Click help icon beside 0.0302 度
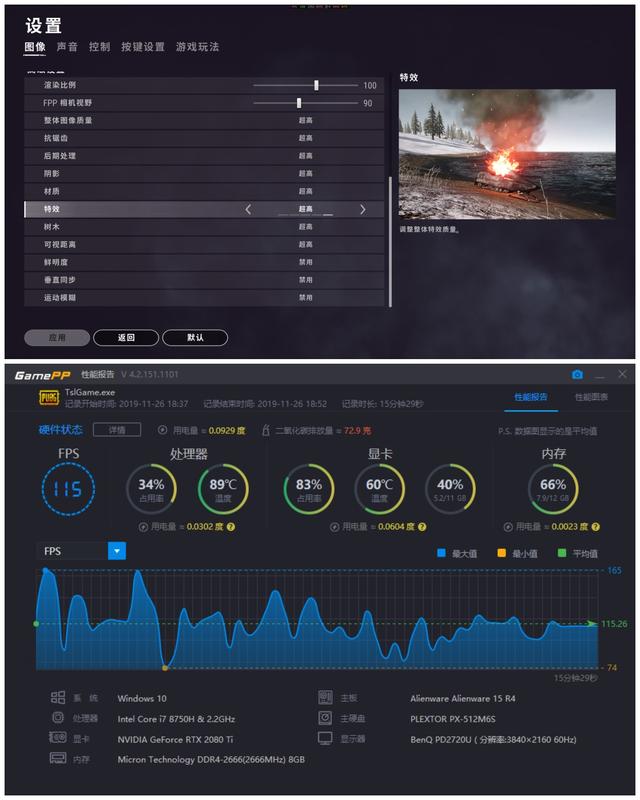The width and height of the screenshot is (640, 800). tap(231, 527)
